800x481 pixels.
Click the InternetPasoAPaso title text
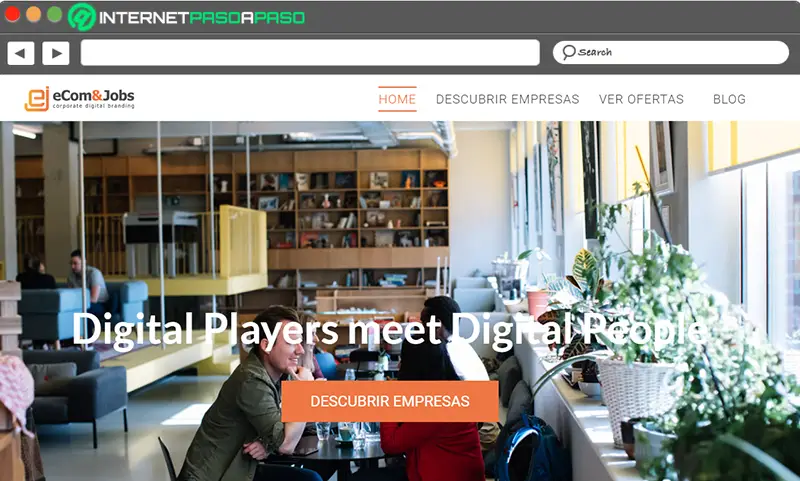tap(202, 18)
